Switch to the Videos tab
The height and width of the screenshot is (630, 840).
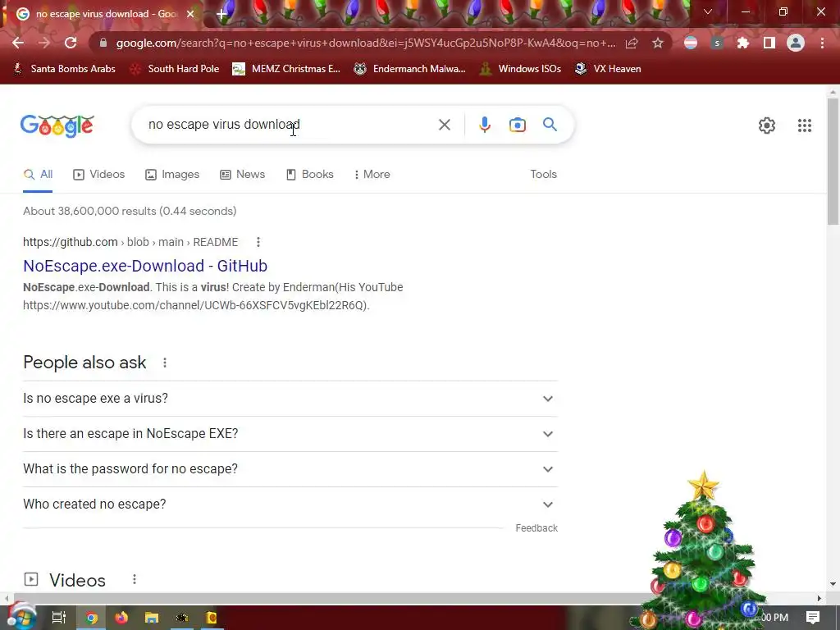click(x=98, y=175)
